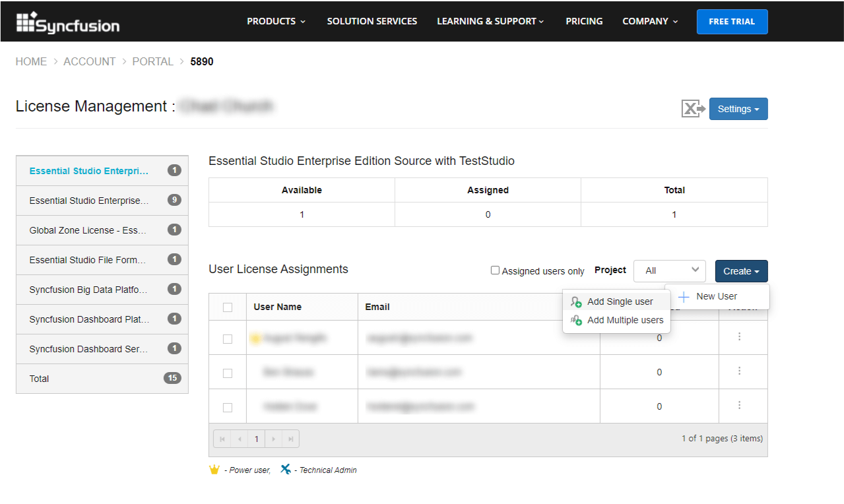The width and height of the screenshot is (844, 504).
Task: Click the Syncfusion logo
Action: click(68, 22)
